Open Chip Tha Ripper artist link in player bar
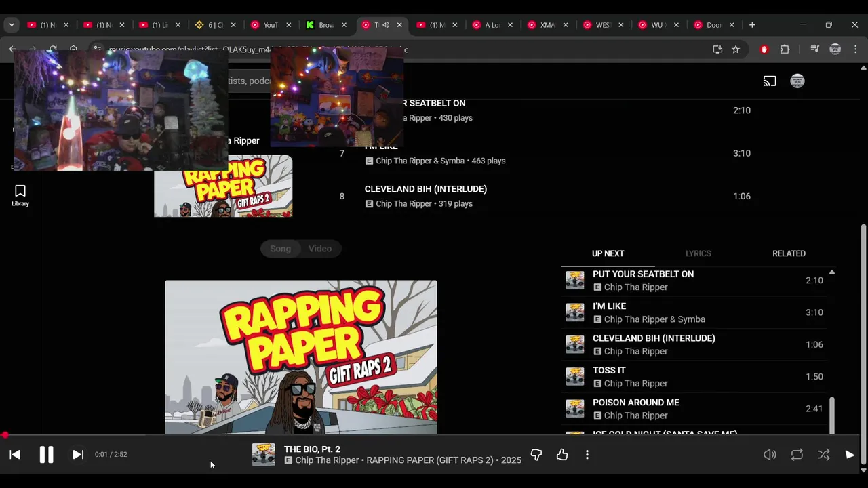 [x=327, y=460]
